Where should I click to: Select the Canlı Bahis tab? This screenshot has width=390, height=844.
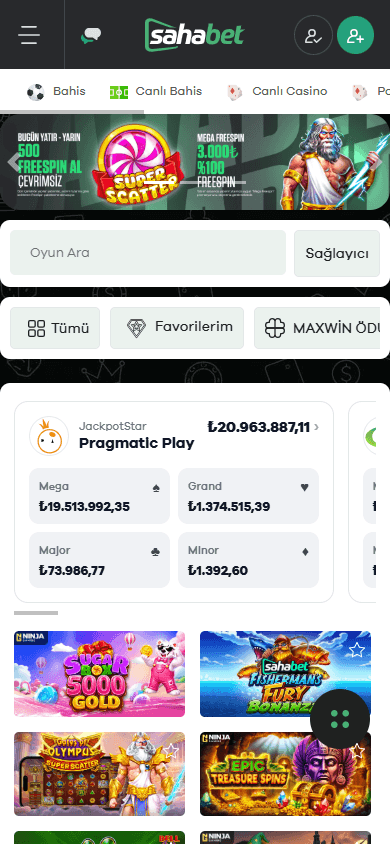pyautogui.click(x=156, y=92)
